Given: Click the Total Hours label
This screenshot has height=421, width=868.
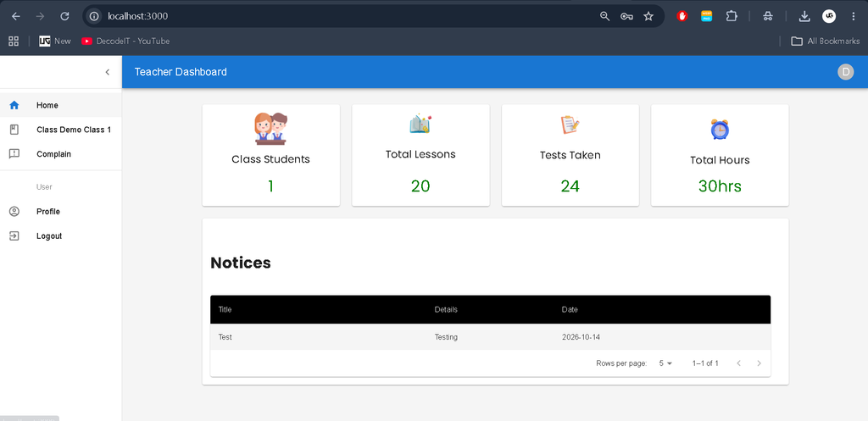Looking at the screenshot, I should click(720, 160).
